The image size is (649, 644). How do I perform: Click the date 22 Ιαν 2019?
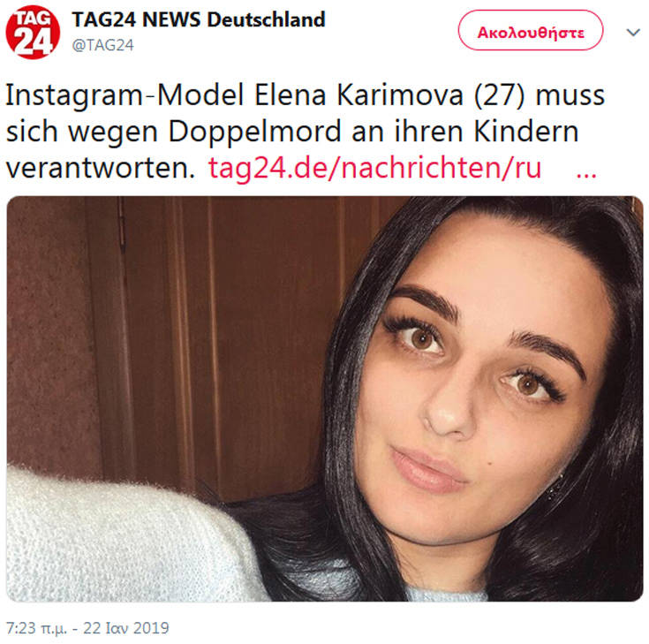tap(126, 628)
